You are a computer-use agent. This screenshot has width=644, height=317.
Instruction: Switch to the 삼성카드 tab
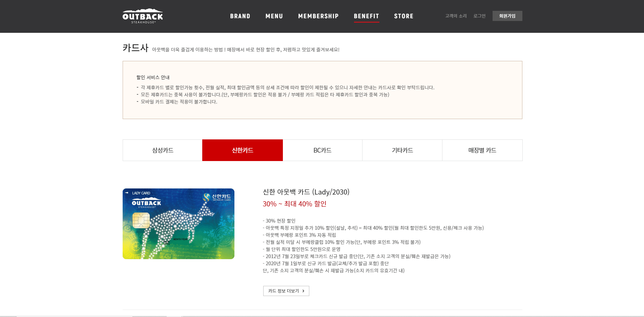(163, 150)
